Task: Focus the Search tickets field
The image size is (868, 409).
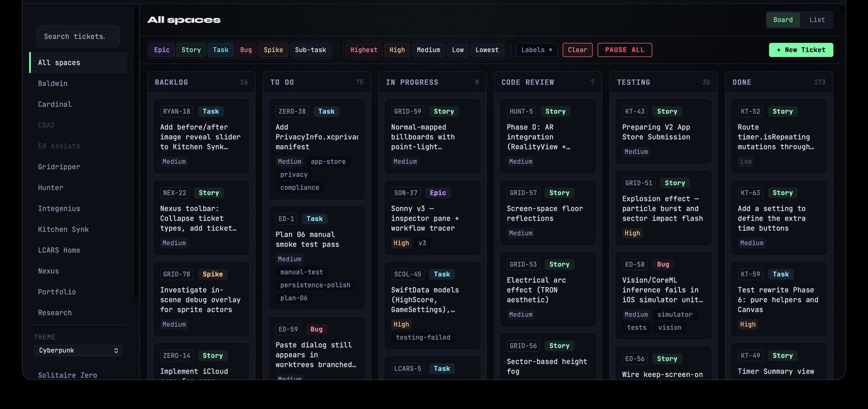Action: point(78,37)
